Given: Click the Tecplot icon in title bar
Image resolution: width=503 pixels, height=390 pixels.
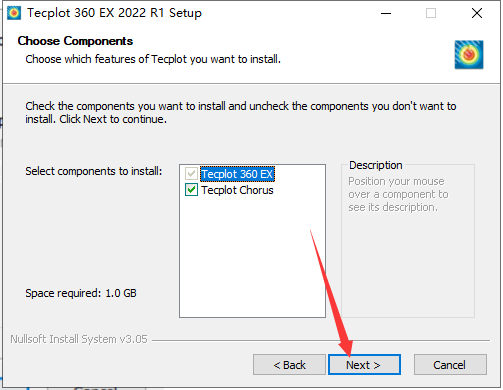Looking at the screenshot, I should click(x=14, y=13).
